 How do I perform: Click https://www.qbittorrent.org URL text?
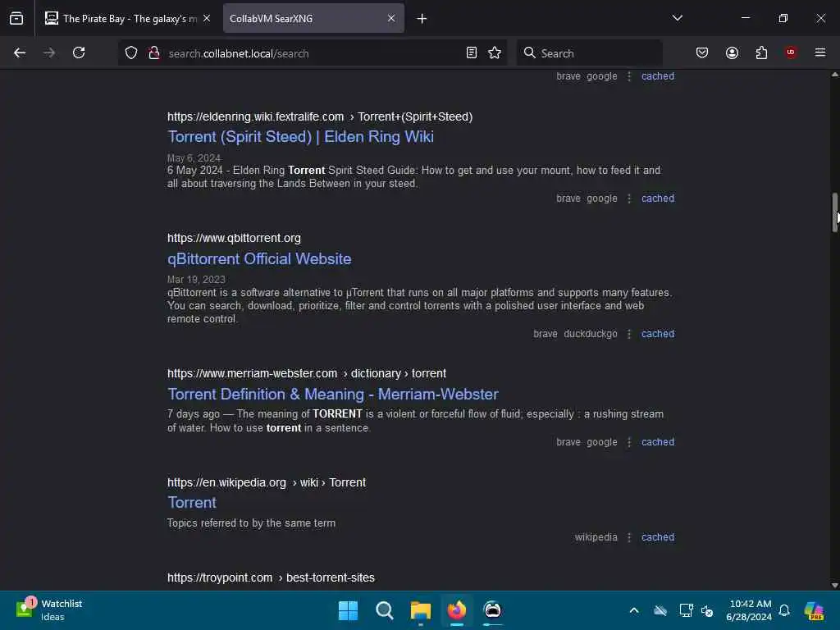pos(234,239)
